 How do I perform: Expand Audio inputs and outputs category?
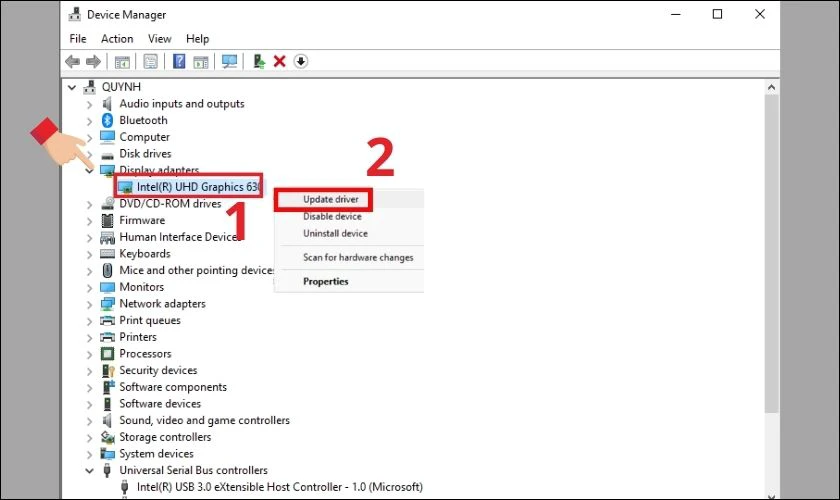89,105
